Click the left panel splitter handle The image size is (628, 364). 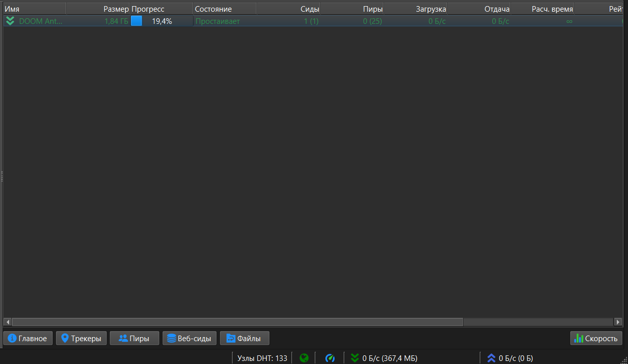click(x=2, y=177)
